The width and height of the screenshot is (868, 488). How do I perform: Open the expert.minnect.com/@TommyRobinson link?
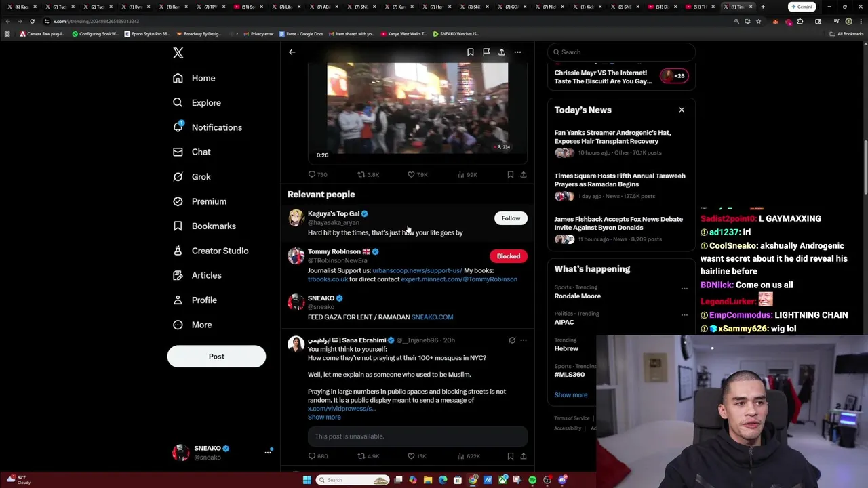tap(459, 279)
